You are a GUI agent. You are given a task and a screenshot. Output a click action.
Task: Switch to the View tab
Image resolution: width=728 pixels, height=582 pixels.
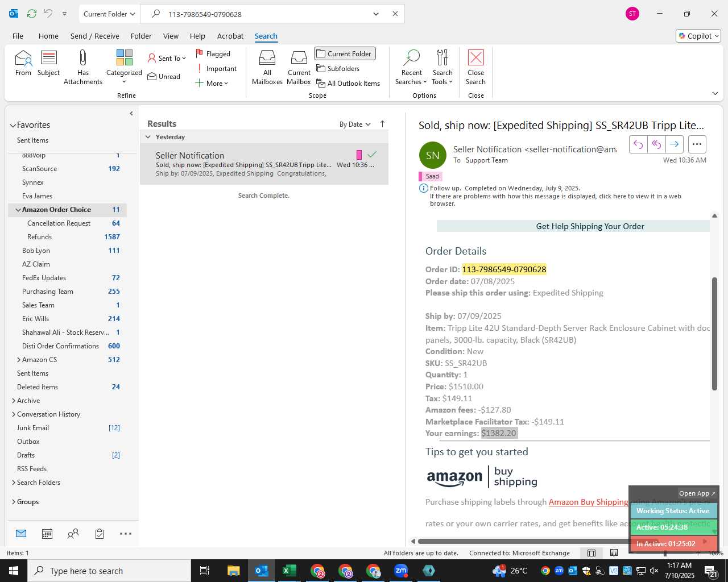click(x=171, y=36)
